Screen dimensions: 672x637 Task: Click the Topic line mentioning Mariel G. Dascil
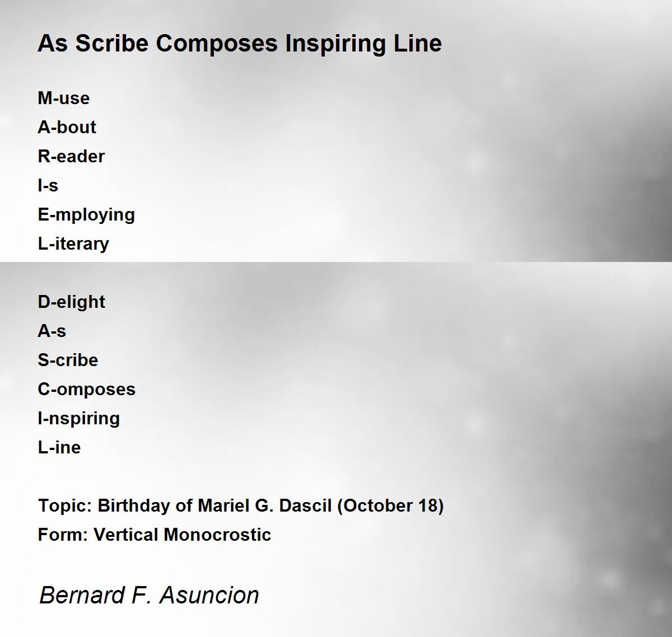(x=241, y=505)
